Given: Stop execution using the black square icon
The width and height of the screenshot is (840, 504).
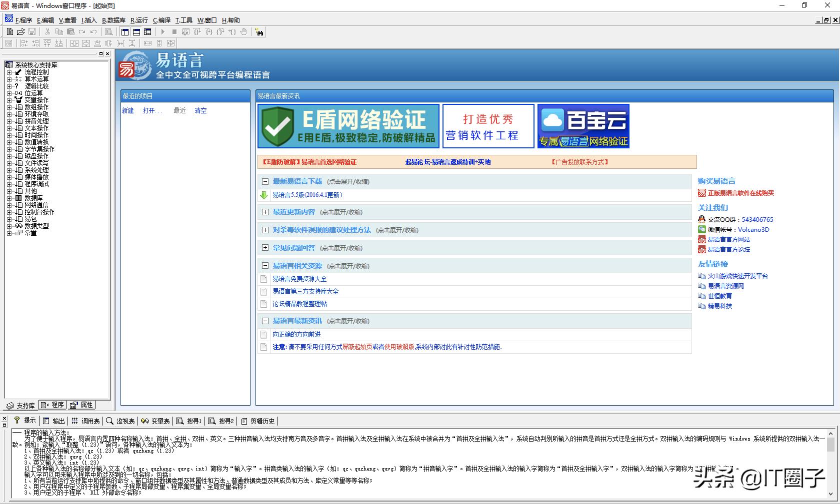Looking at the screenshot, I should [174, 31].
